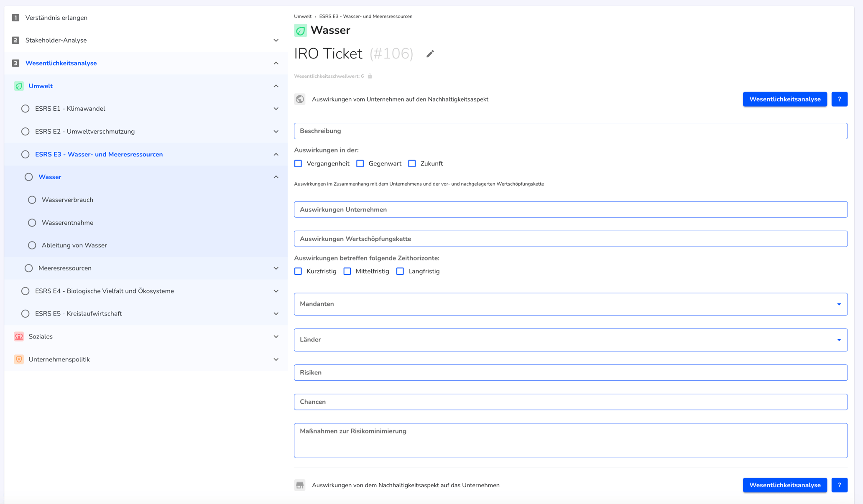Enable the Mittelfristig time horizon
This screenshot has width=863, height=504.
tap(347, 271)
